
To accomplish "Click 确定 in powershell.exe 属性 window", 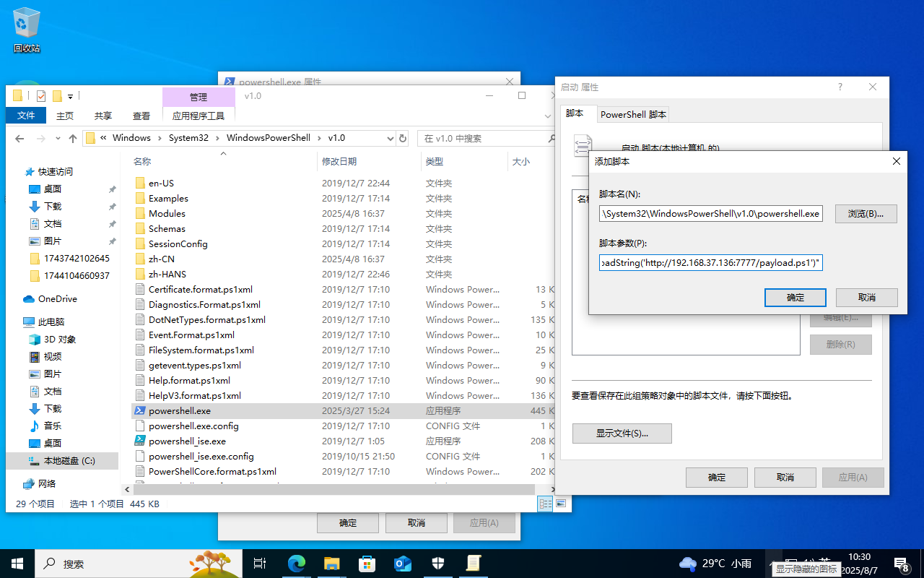I will [x=348, y=522].
